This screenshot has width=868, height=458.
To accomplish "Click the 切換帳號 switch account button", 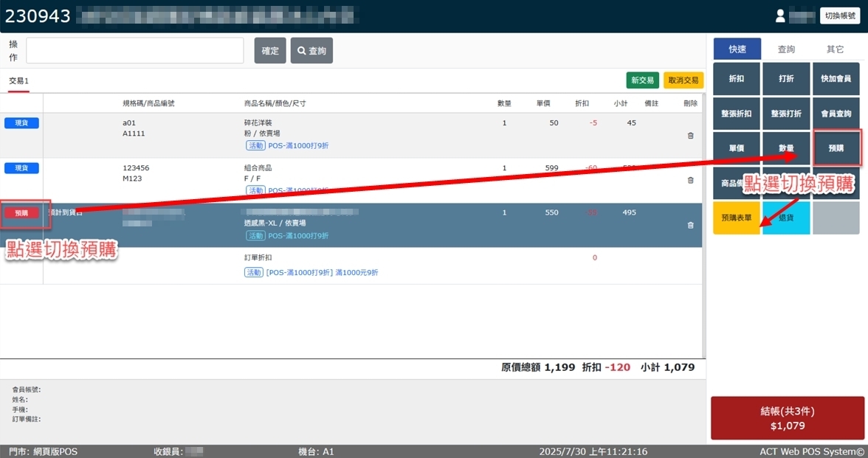I will point(840,16).
